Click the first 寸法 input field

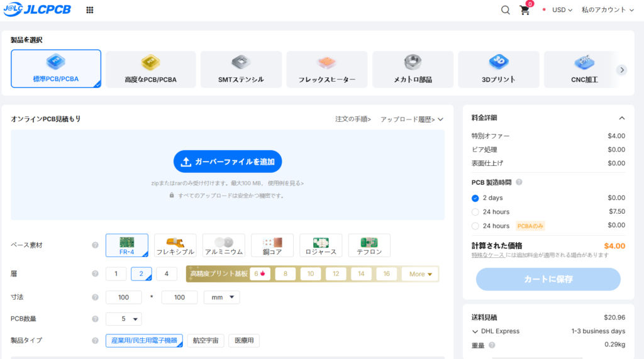pyautogui.click(x=123, y=297)
